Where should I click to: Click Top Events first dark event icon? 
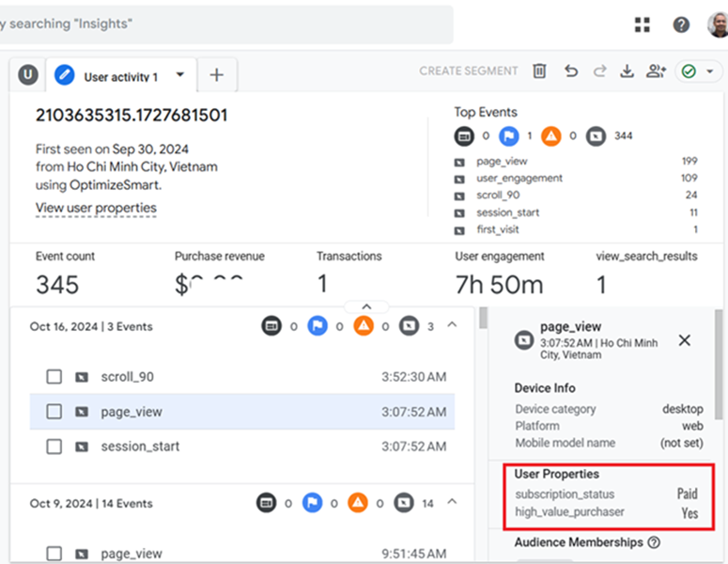[x=464, y=136]
